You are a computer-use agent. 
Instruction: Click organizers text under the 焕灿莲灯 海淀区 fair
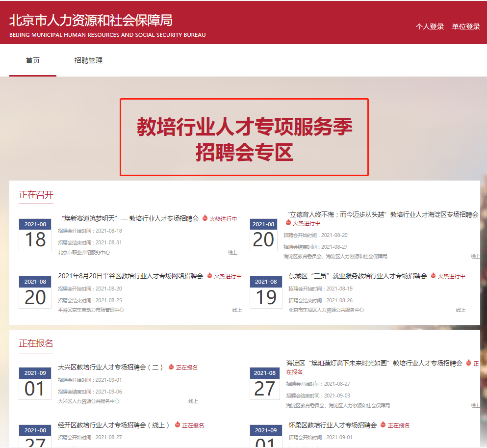pyautogui.click(x=338, y=405)
